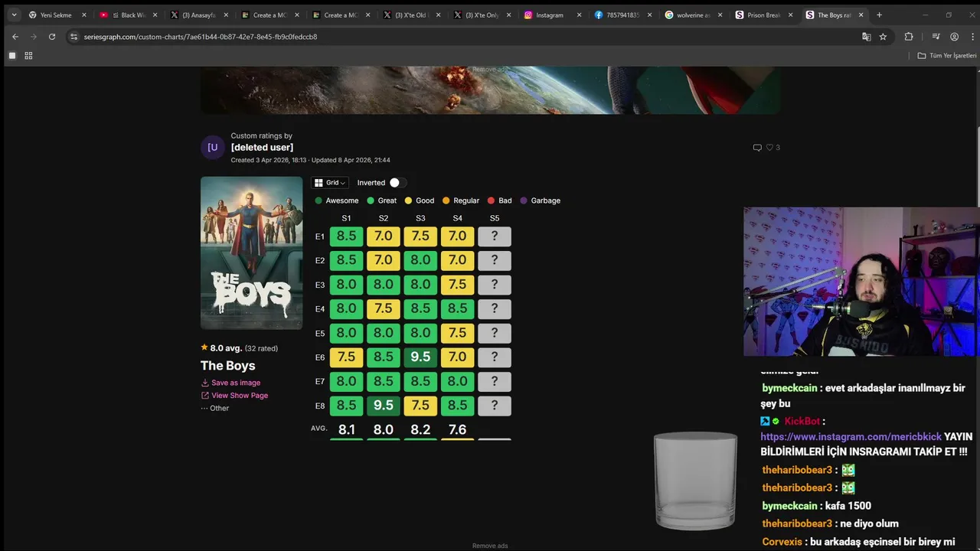Select the S1 column header
Screen dimensions: 980x551
tap(346, 218)
